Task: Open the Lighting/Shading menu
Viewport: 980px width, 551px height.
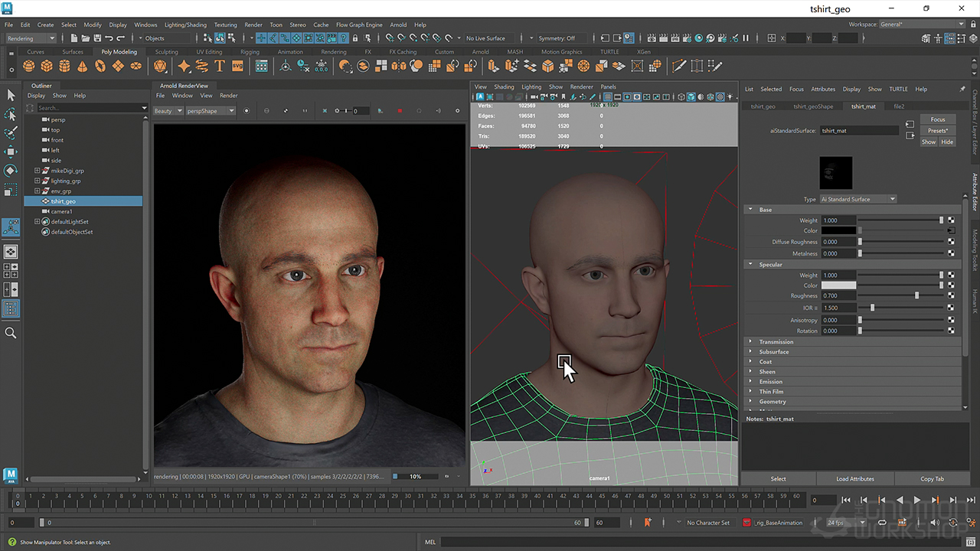Action: (x=185, y=24)
